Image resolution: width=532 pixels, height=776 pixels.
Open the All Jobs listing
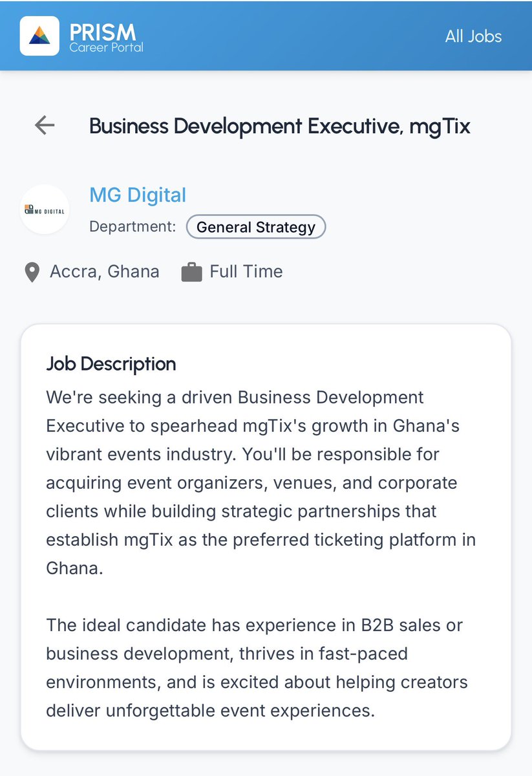[473, 36]
